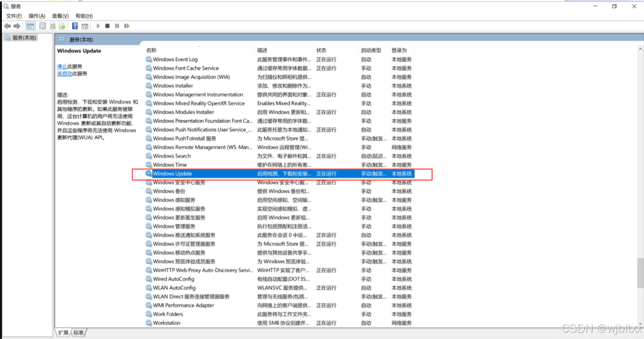Screen dimensions: 644x339
Task: Select the Windows Font Cache Service row
Action: (279, 68)
